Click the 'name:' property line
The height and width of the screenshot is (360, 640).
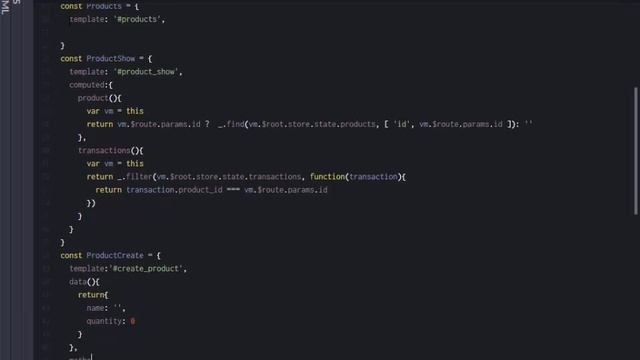coord(106,308)
